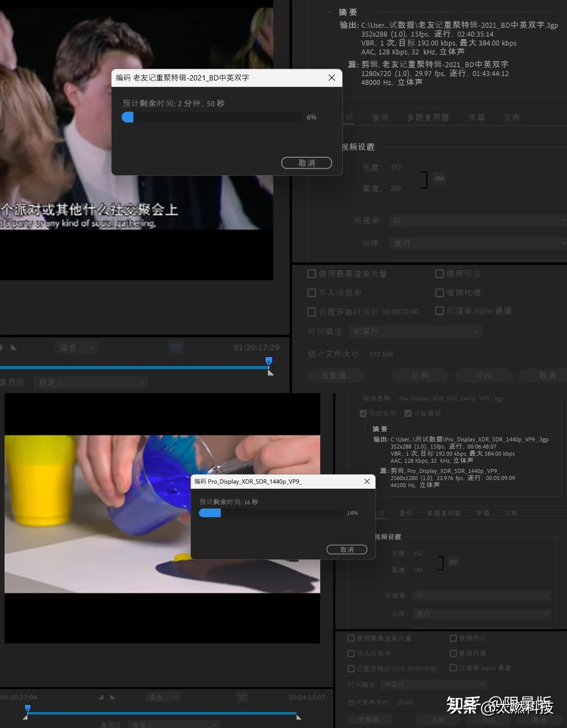
Task: Uncheck the 导出音频 checkbox
Action: [x=408, y=414]
